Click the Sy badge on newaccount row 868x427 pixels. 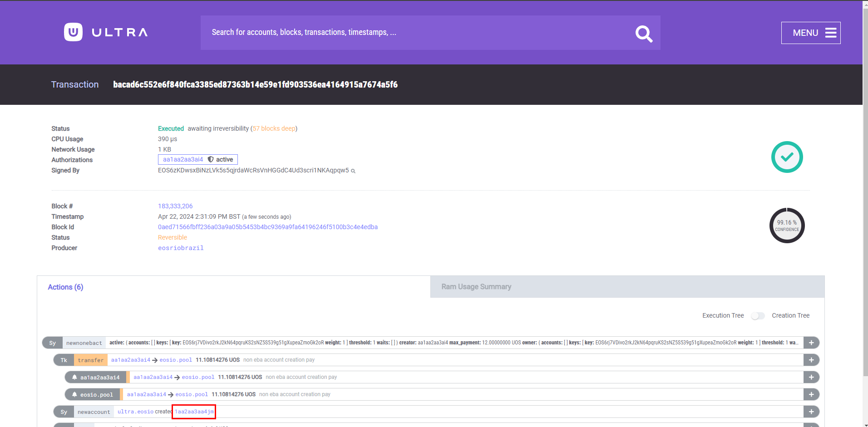point(64,412)
